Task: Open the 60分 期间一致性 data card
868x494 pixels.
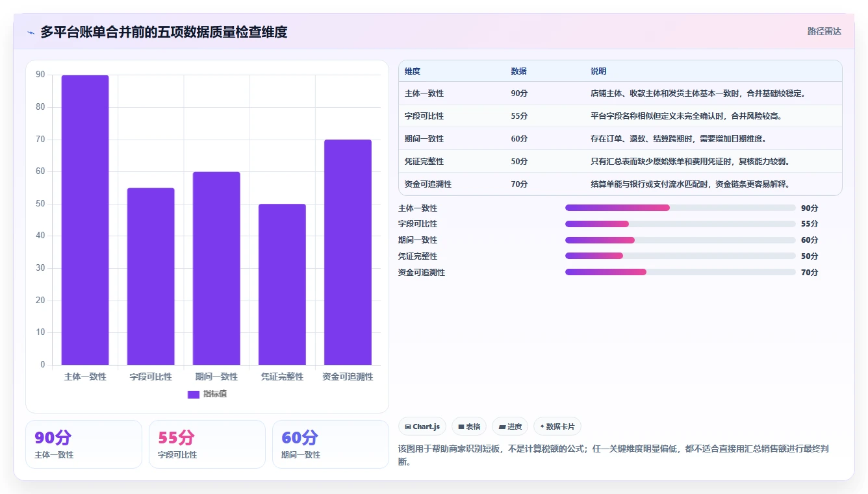Action: (331, 444)
